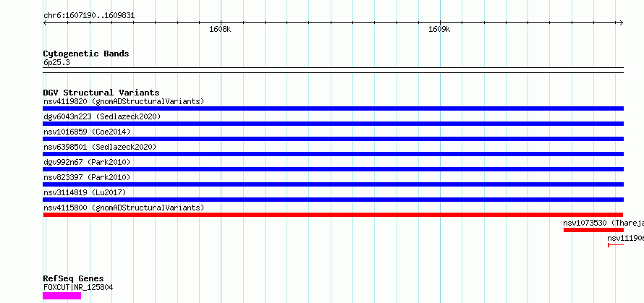Screen dimensions: 644x303
Task: Select the small red marker under nsv111906
Action: coord(616,245)
